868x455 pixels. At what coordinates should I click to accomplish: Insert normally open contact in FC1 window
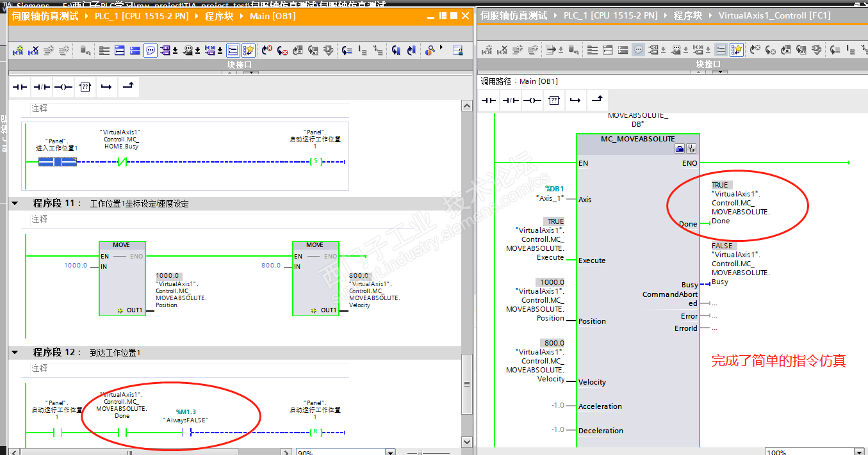point(489,100)
